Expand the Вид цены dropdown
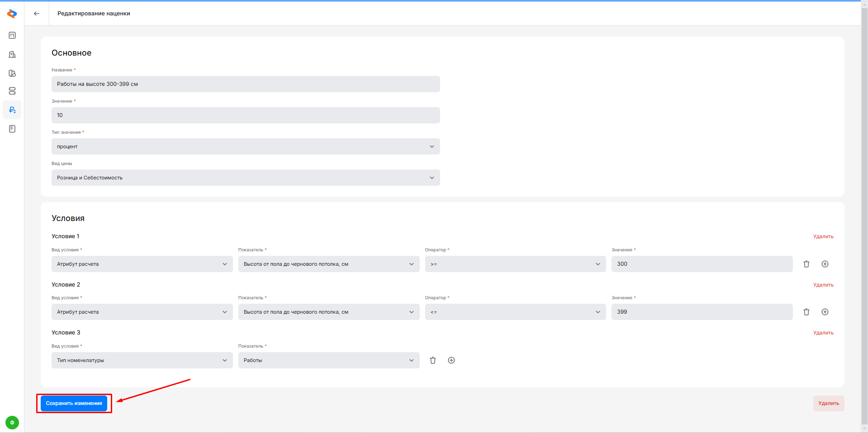 pyautogui.click(x=246, y=178)
